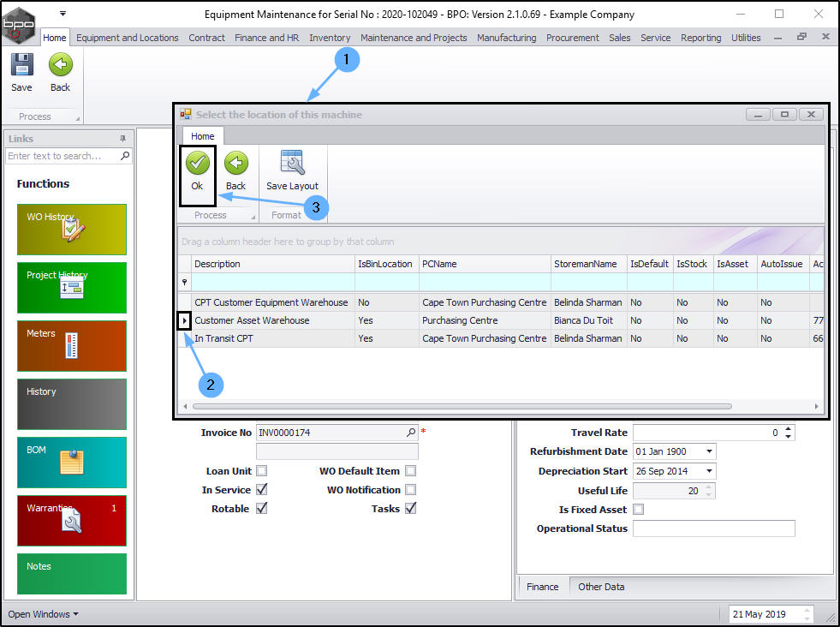Toggle the In Service checkbox
Screen dimensions: 840x627
tap(261, 490)
